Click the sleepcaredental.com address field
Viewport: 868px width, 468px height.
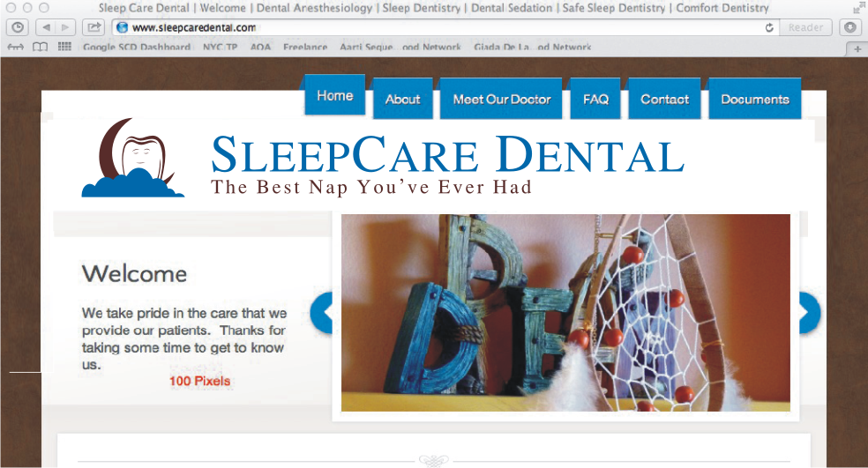point(438,27)
